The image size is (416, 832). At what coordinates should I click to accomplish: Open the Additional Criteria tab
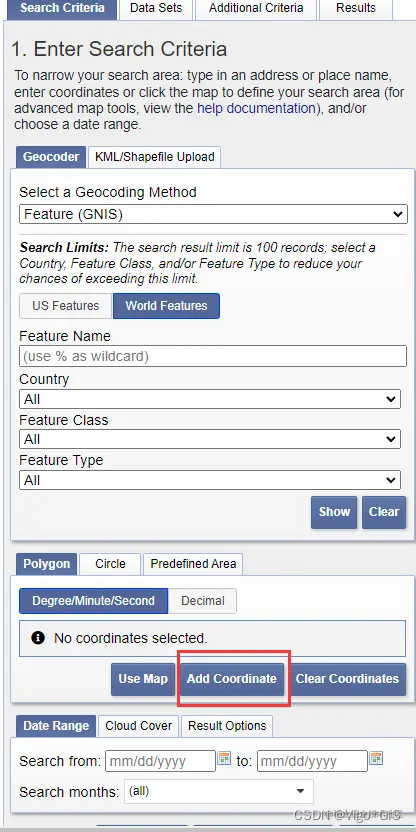click(256, 8)
